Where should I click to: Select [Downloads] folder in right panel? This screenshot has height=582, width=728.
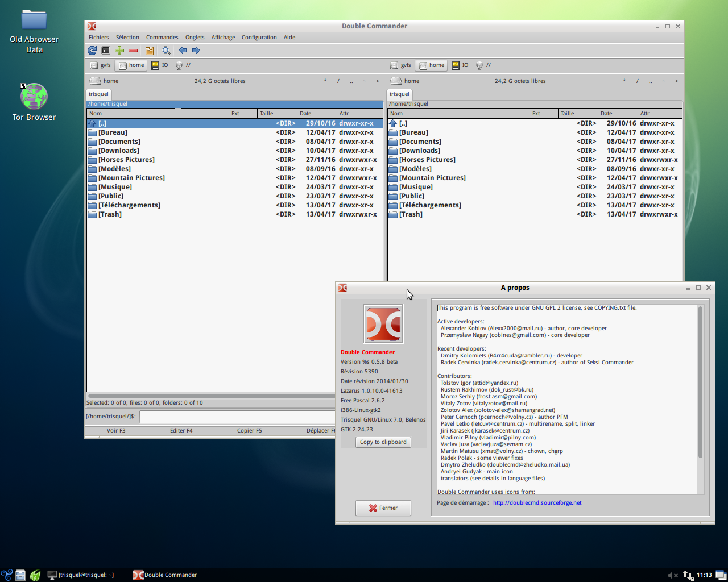(x=535, y=151)
